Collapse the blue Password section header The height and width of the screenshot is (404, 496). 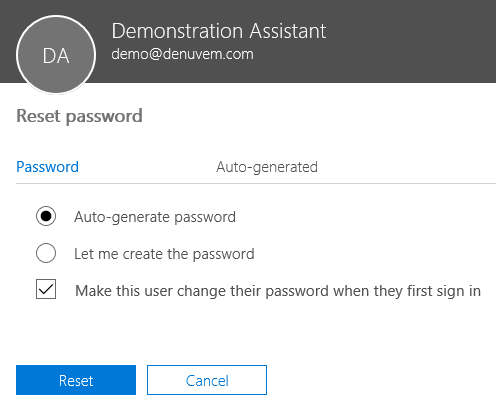point(47,167)
